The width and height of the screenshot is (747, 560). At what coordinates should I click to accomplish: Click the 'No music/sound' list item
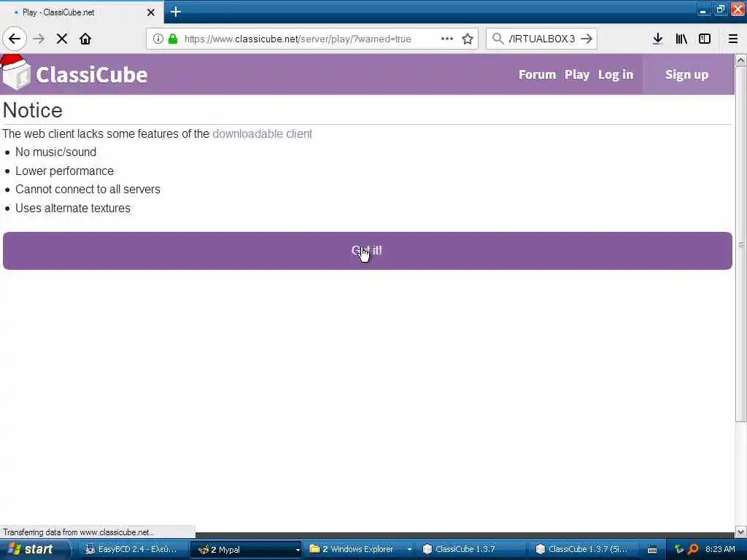(55, 152)
